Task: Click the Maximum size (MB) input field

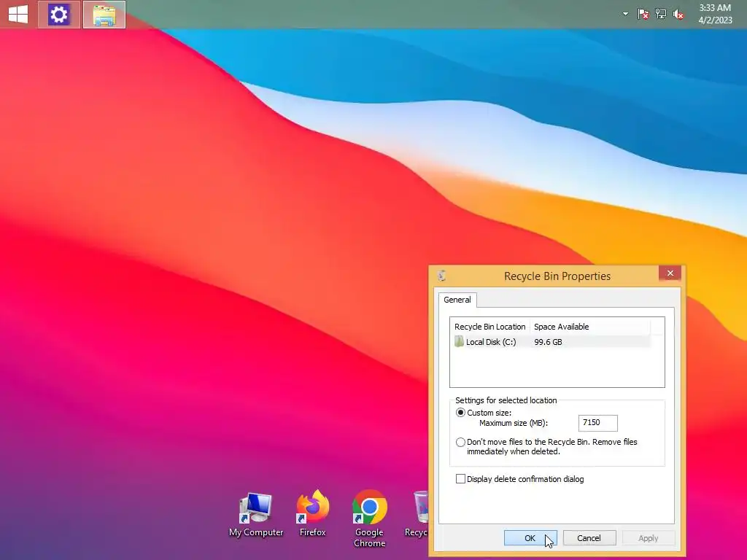Action: pyautogui.click(x=598, y=423)
